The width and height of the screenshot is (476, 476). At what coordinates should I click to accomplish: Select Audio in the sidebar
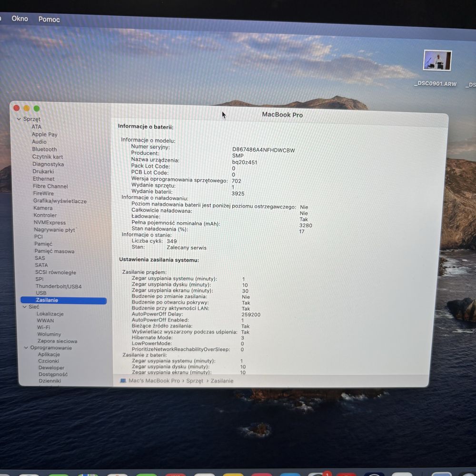[x=39, y=142]
